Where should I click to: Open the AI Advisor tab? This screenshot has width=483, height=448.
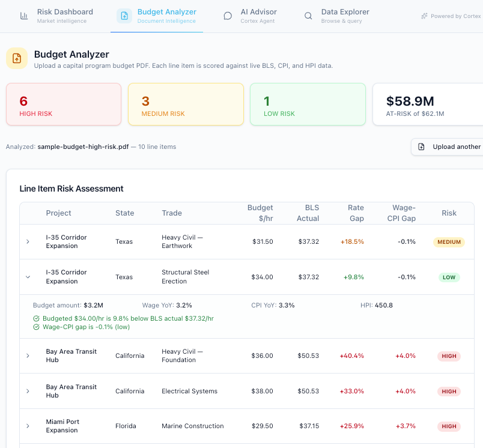point(250,16)
